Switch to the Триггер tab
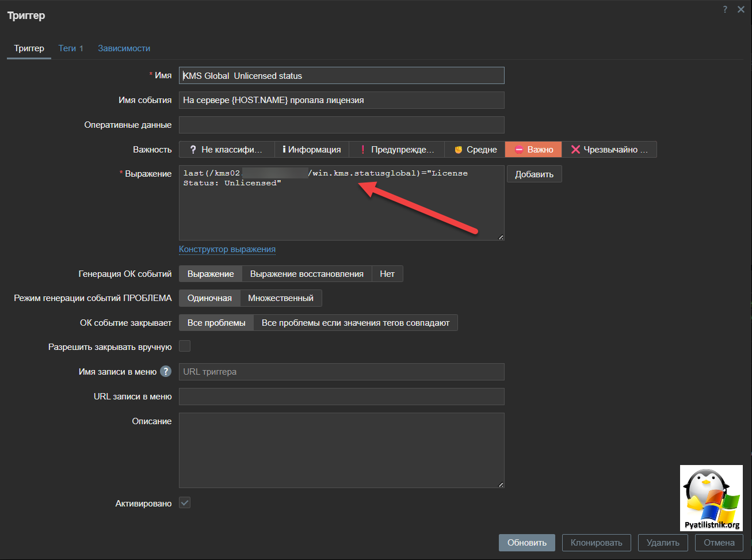The height and width of the screenshot is (560, 752). [x=29, y=48]
